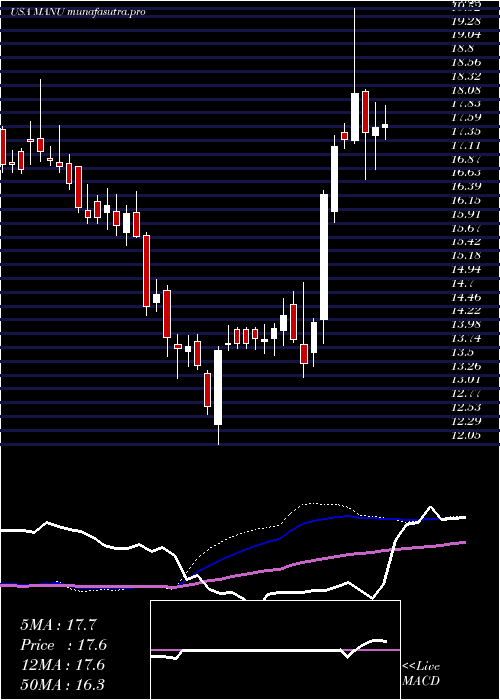Click the "Price : 17.6" legend entry

[63, 645]
